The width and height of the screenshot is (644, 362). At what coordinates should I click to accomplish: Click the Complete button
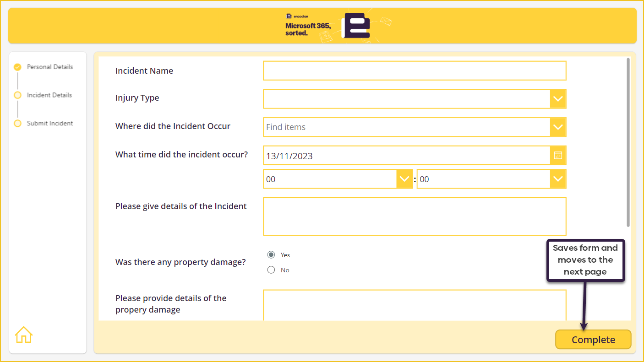pyautogui.click(x=593, y=340)
